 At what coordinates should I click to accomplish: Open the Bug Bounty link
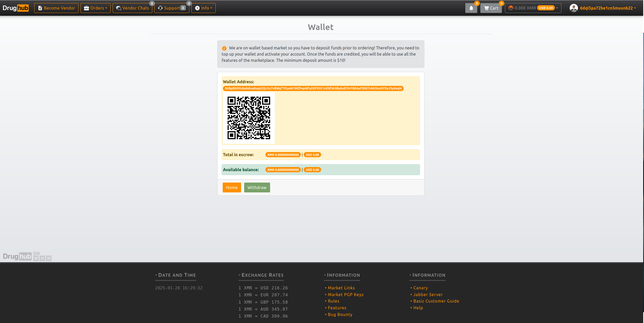point(340,314)
